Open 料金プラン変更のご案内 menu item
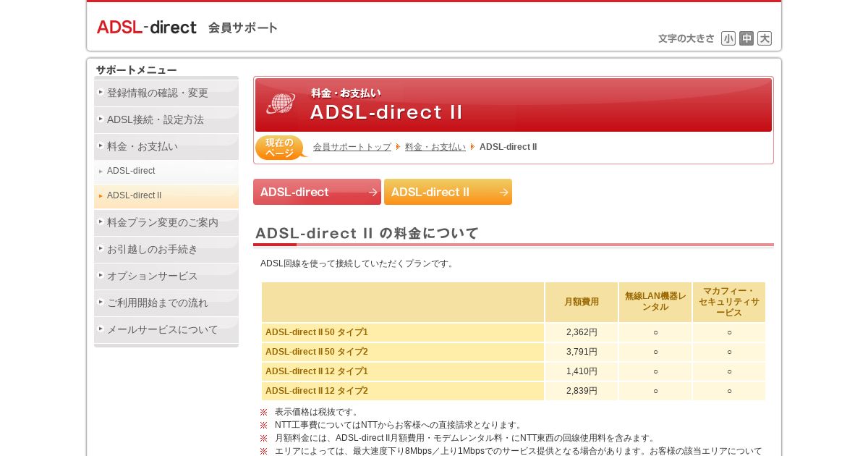Viewport: 868px width, 456px height. tap(166, 222)
